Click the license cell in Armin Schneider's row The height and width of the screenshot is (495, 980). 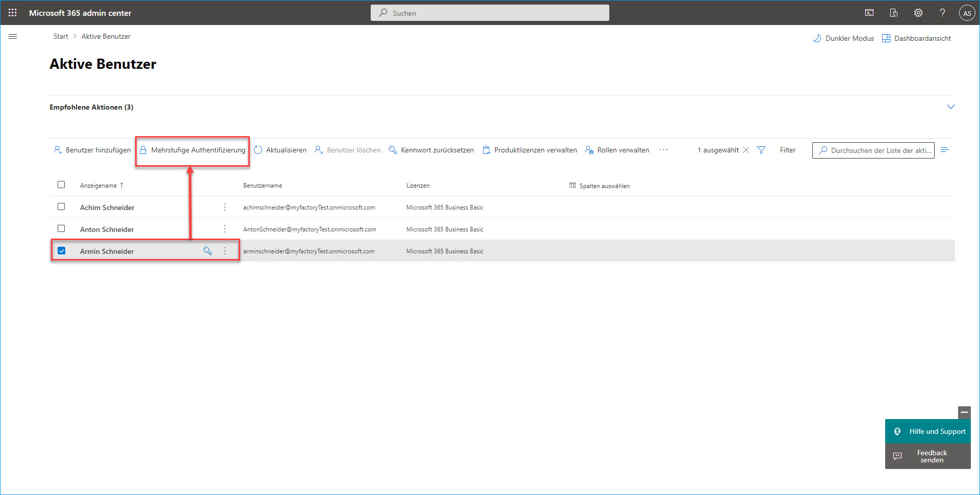(445, 251)
